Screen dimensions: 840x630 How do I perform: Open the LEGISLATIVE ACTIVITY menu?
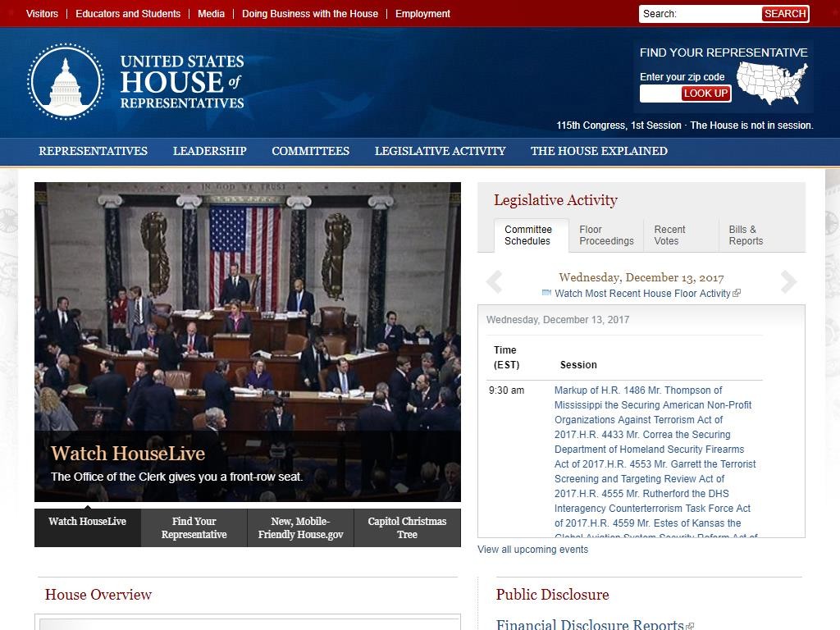coord(440,151)
